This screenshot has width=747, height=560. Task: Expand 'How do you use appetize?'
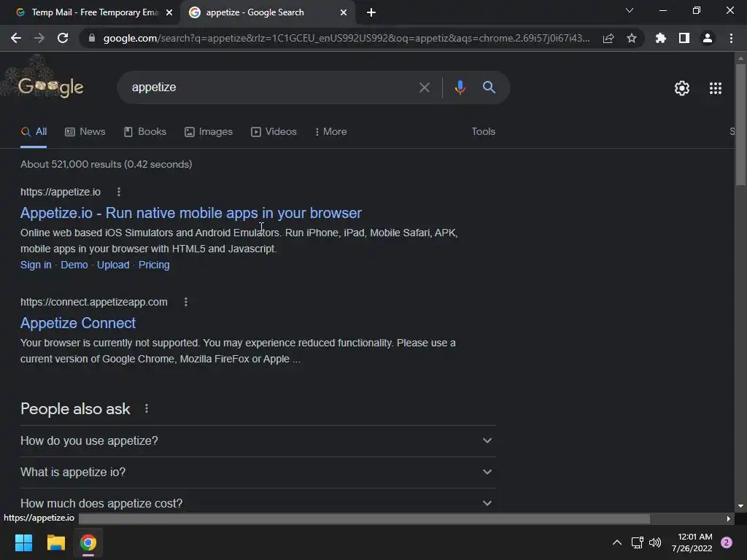coord(258,441)
